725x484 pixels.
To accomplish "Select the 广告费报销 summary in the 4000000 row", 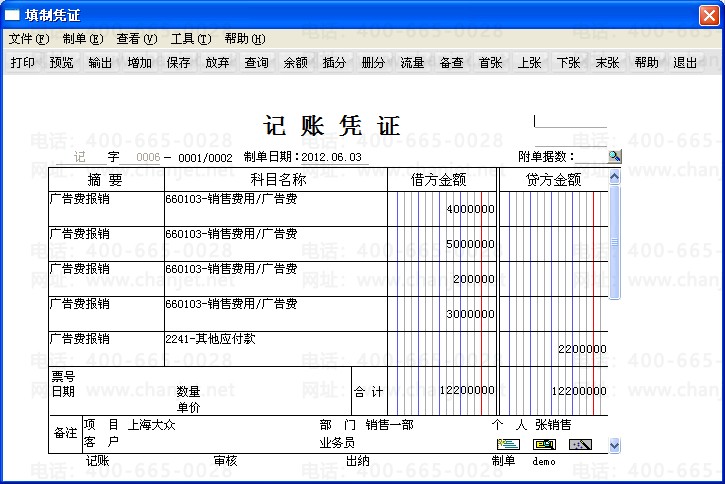I will (106, 209).
